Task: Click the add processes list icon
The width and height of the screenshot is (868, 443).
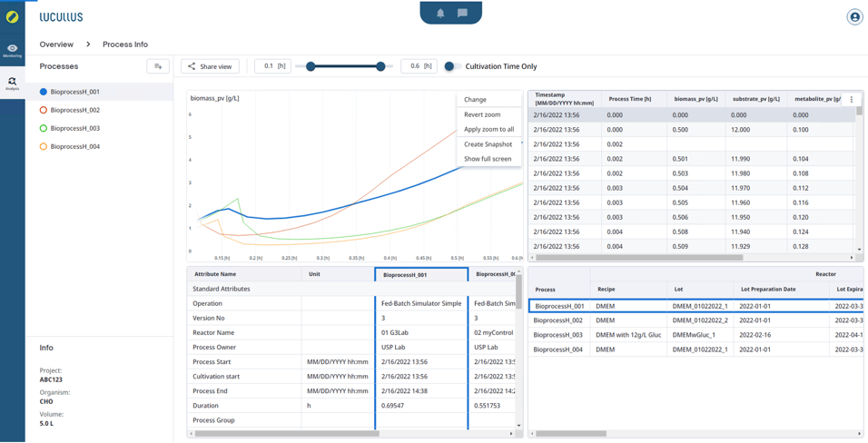Action: (x=158, y=66)
